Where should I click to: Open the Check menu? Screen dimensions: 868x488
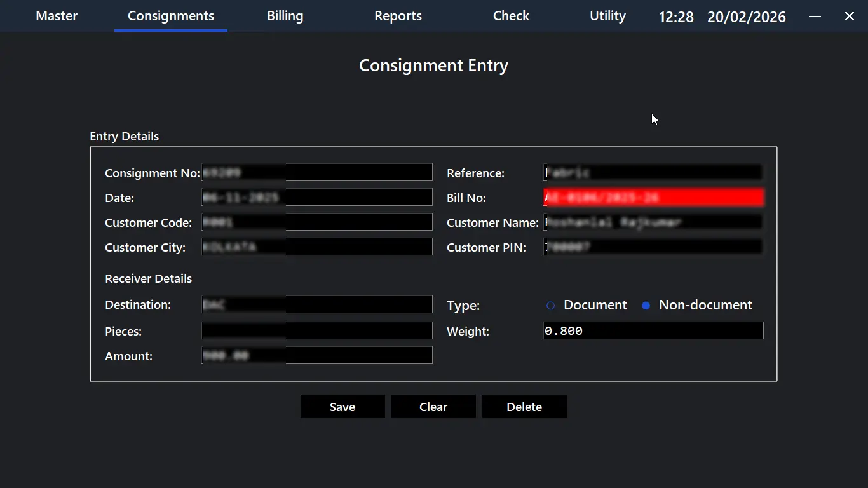511,16
